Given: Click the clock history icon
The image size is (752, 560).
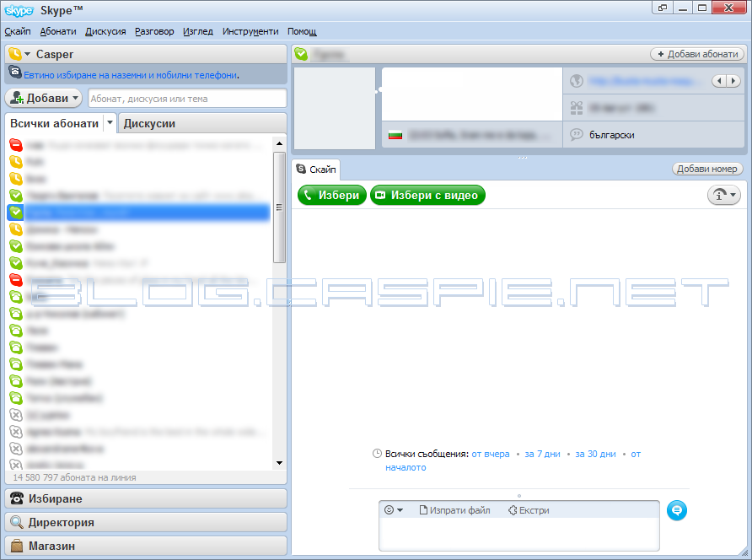Looking at the screenshot, I should click(x=378, y=454).
